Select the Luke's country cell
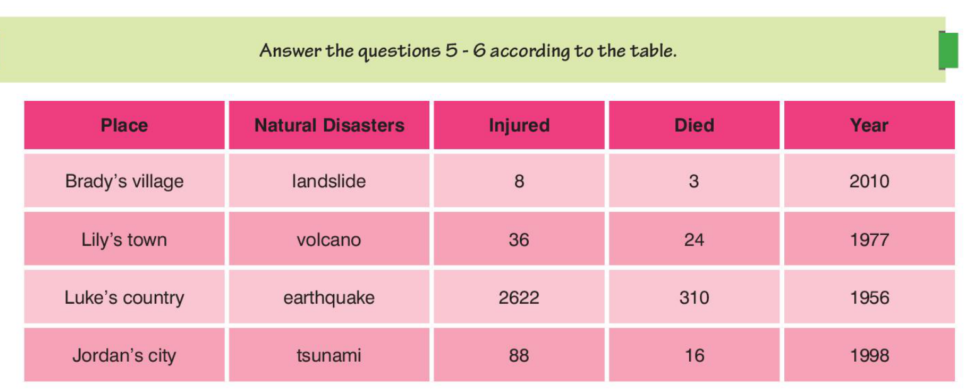The height and width of the screenshot is (390, 980). (x=124, y=297)
